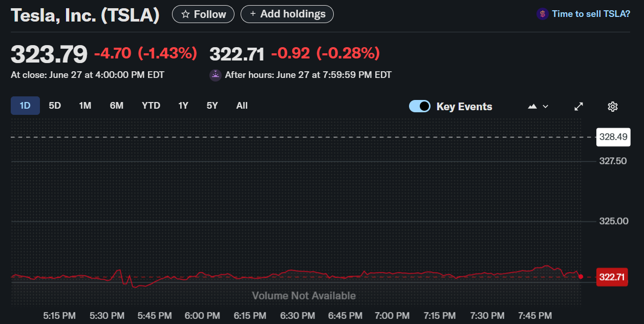Open the Time to sell TSLA? link
The width and height of the screenshot is (644, 324).
(591, 14)
